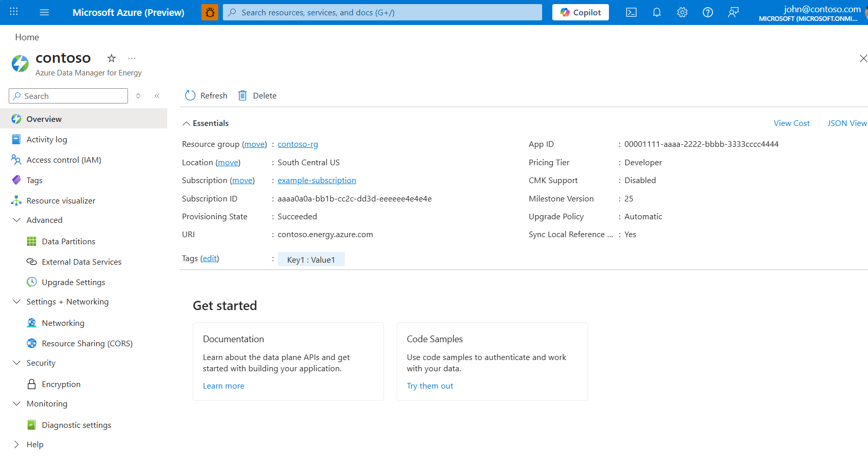Click move link beside Location
868x461 pixels.
click(228, 163)
